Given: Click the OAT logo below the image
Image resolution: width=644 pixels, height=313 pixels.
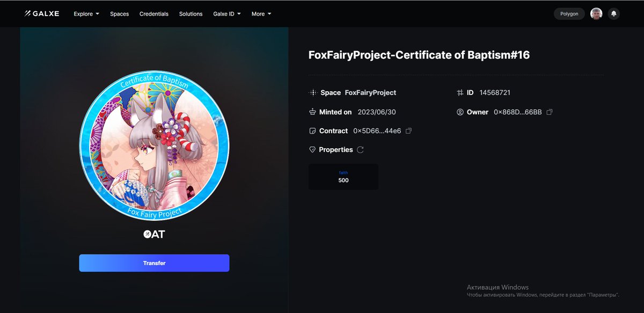Looking at the screenshot, I should click(154, 234).
